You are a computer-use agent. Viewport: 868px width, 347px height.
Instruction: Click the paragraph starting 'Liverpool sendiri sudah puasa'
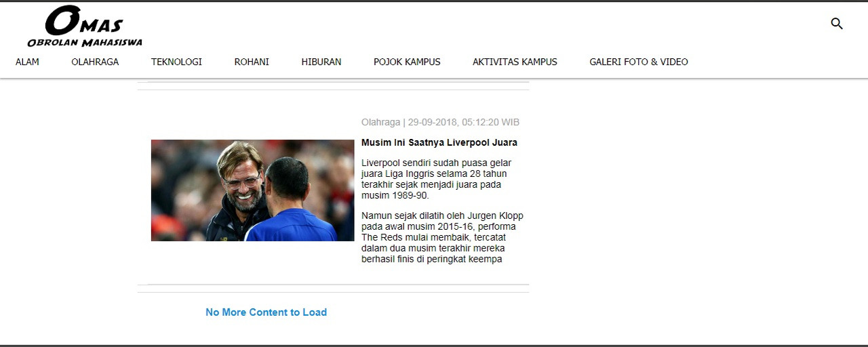click(x=436, y=179)
